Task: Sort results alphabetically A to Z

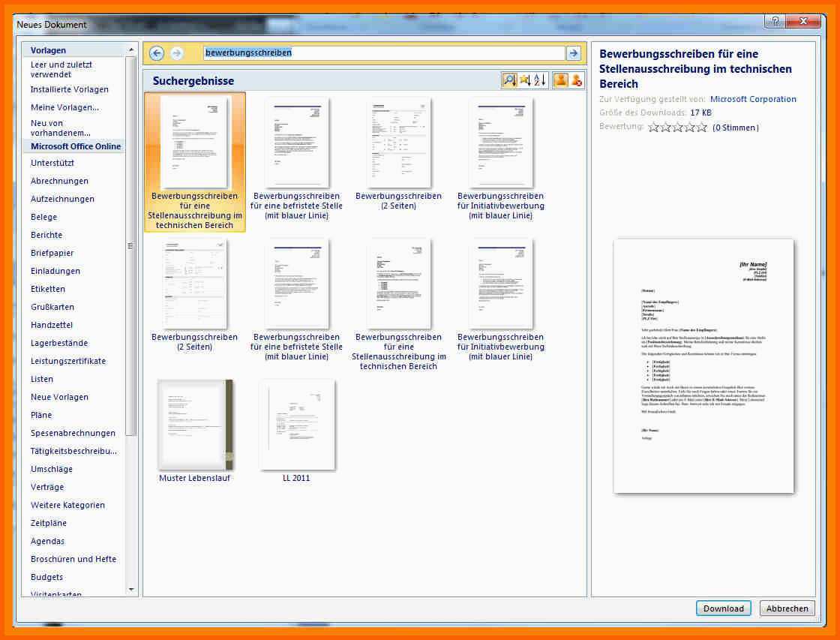Action: (x=540, y=80)
